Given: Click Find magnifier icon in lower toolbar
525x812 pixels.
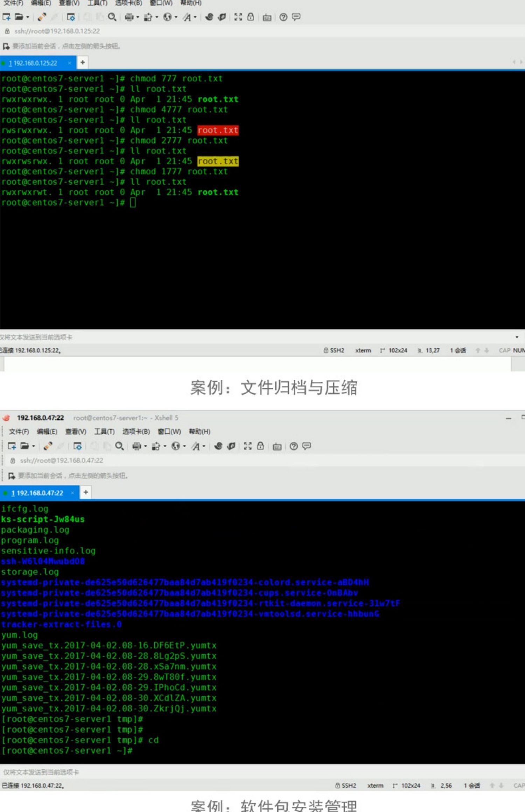Looking at the screenshot, I should pyautogui.click(x=119, y=446).
